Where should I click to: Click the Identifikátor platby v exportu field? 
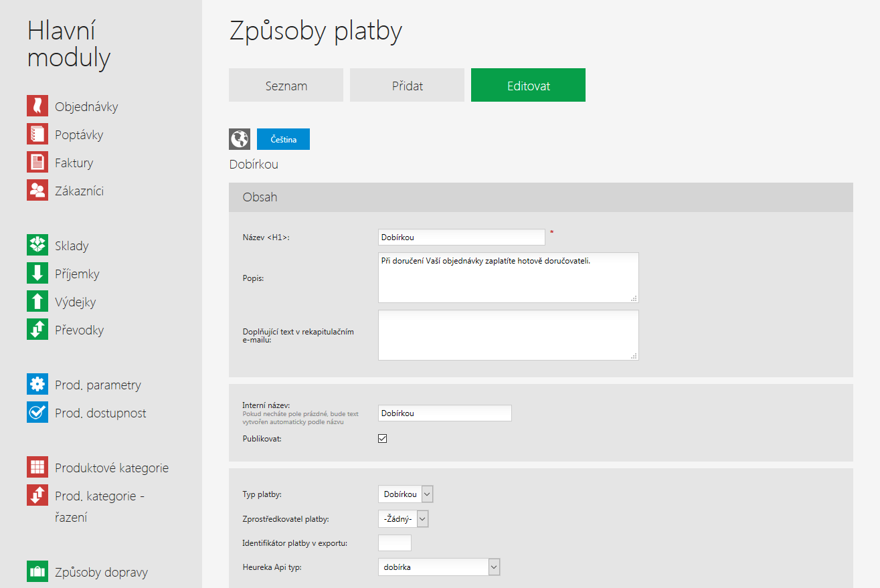pyautogui.click(x=395, y=543)
